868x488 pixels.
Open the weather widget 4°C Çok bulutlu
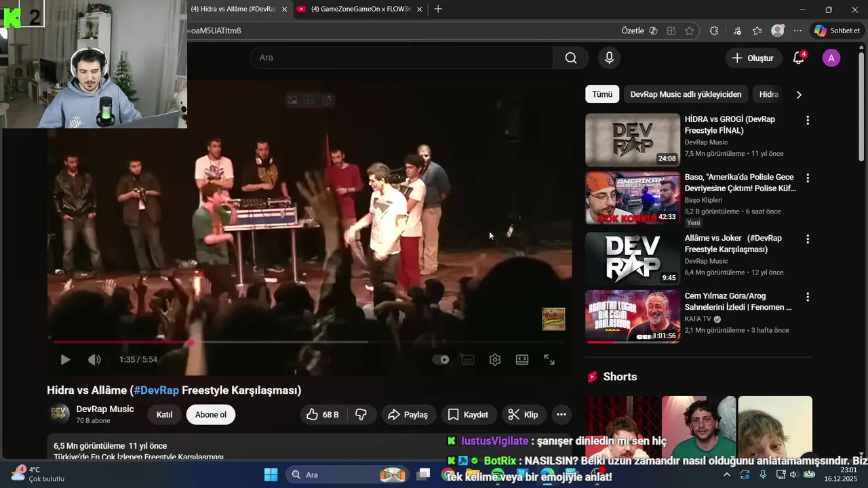[x=37, y=474]
